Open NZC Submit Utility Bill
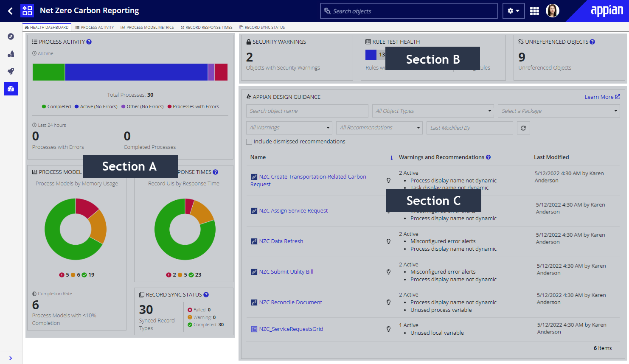 [286, 272]
